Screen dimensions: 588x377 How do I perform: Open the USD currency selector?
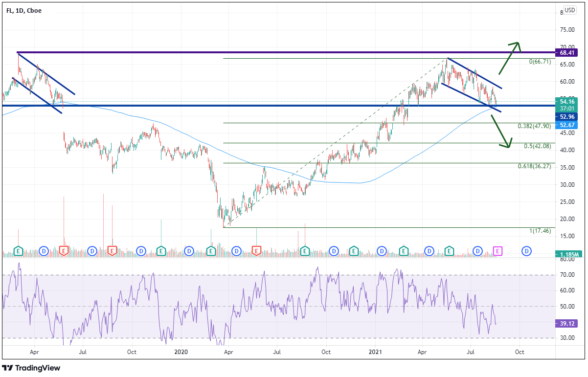coord(569,10)
